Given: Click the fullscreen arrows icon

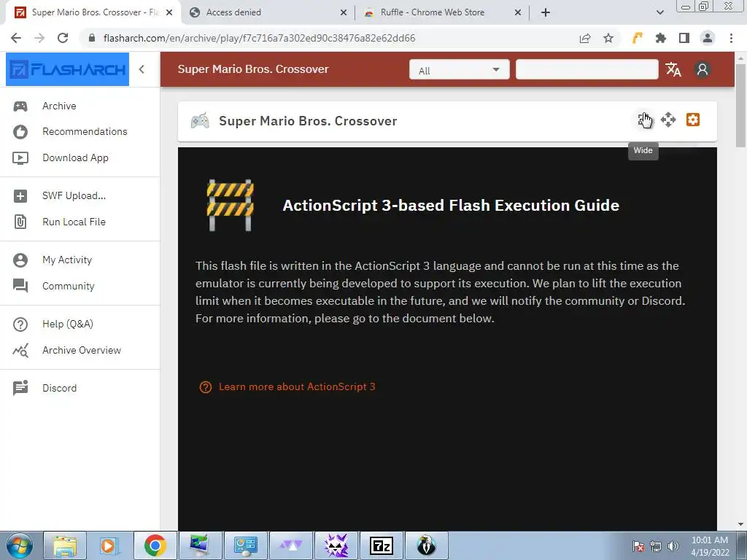Looking at the screenshot, I should pyautogui.click(x=668, y=120).
